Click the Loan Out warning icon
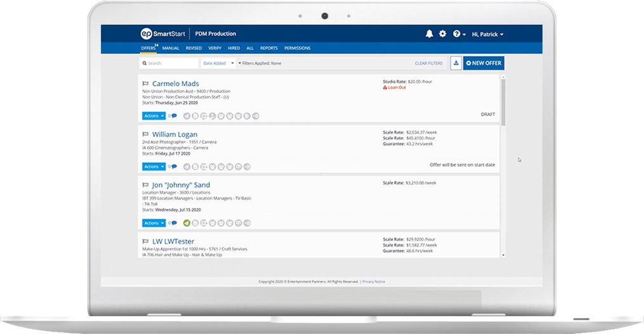The image size is (644, 334). click(384, 87)
